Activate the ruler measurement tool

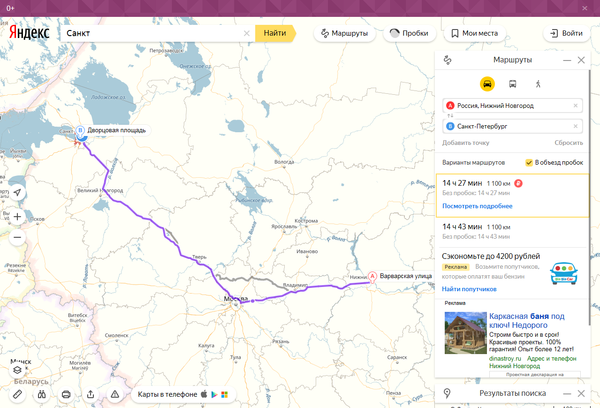pyautogui.click(x=17, y=394)
